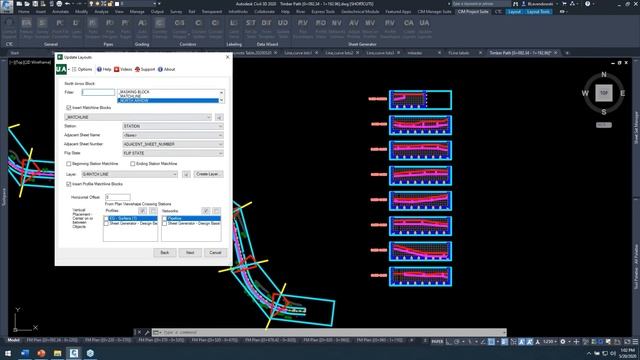Viewport: 640px width, 360px height.
Task: Click the plot/print icon in quick access toolbar
Action: point(59,4)
